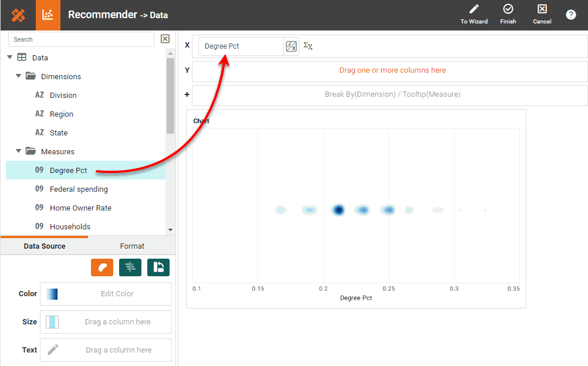
Task: Click the Cancel X icon
Action: [x=542, y=9]
